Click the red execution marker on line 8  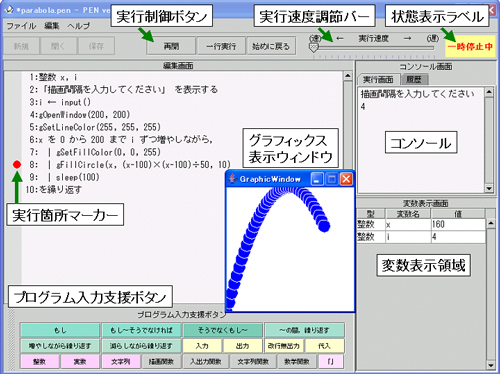click(17, 164)
